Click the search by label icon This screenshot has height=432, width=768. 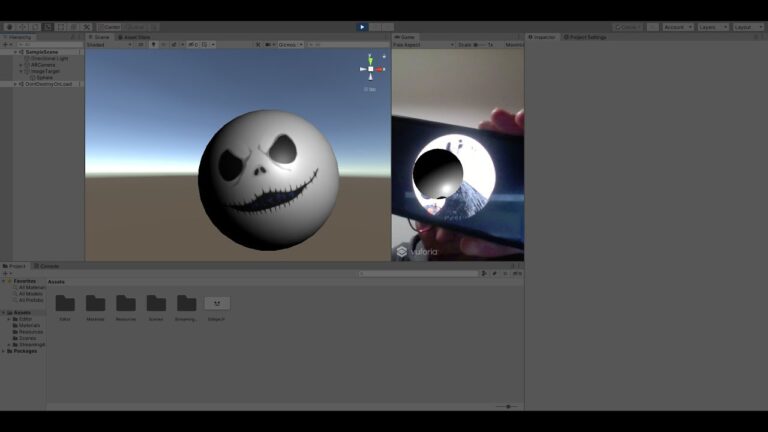click(495, 274)
